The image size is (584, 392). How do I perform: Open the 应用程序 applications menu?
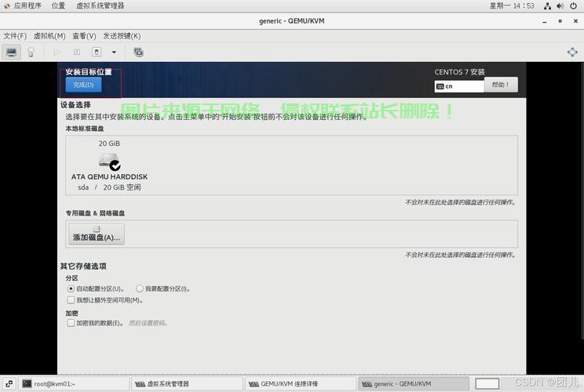pyautogui.click(x=23, y=5)
